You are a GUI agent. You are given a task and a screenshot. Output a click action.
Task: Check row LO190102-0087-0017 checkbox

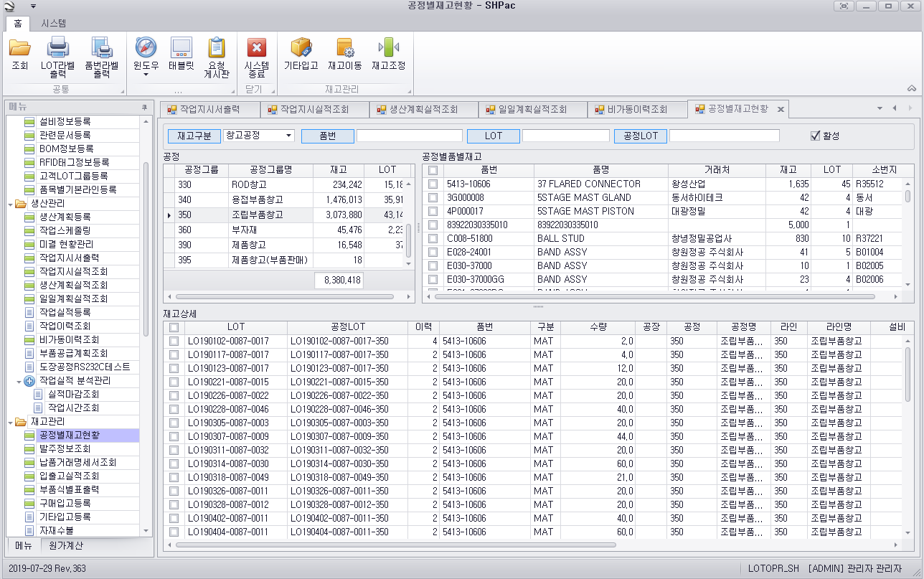point(174,341)
